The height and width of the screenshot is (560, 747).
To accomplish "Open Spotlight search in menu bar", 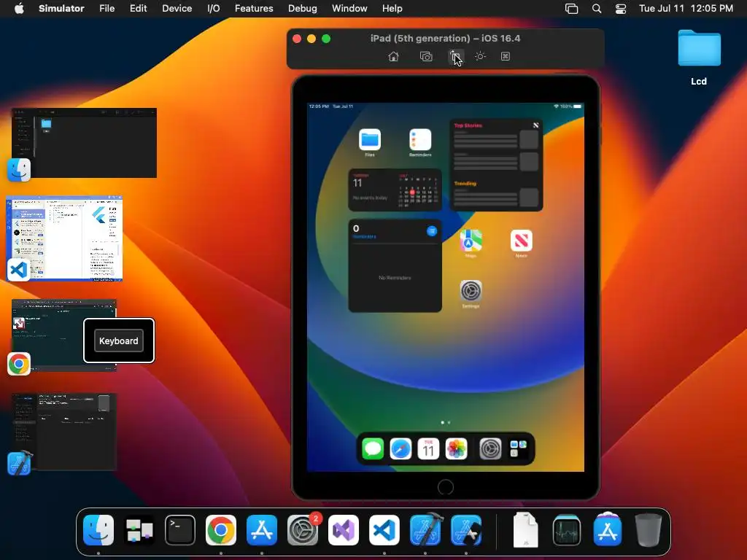I will [597, 9].
